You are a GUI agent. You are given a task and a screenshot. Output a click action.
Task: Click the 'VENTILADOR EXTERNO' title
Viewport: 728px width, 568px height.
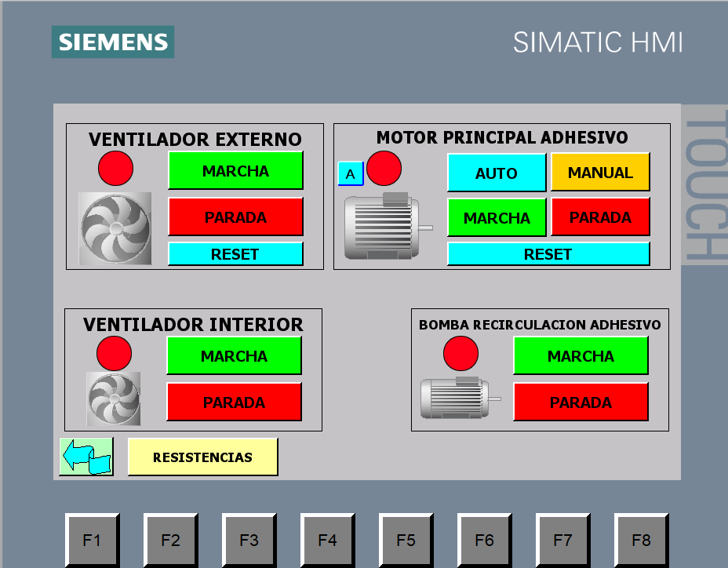pyautogui.click(x=195, y=140)
